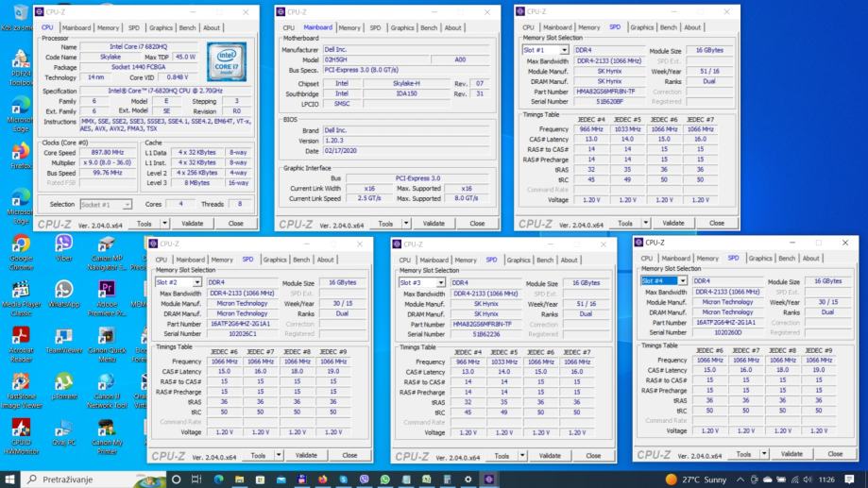868x488 pixels.
Task: Click the Pretraživanje taskbar search box
Action: coord(93,480)
